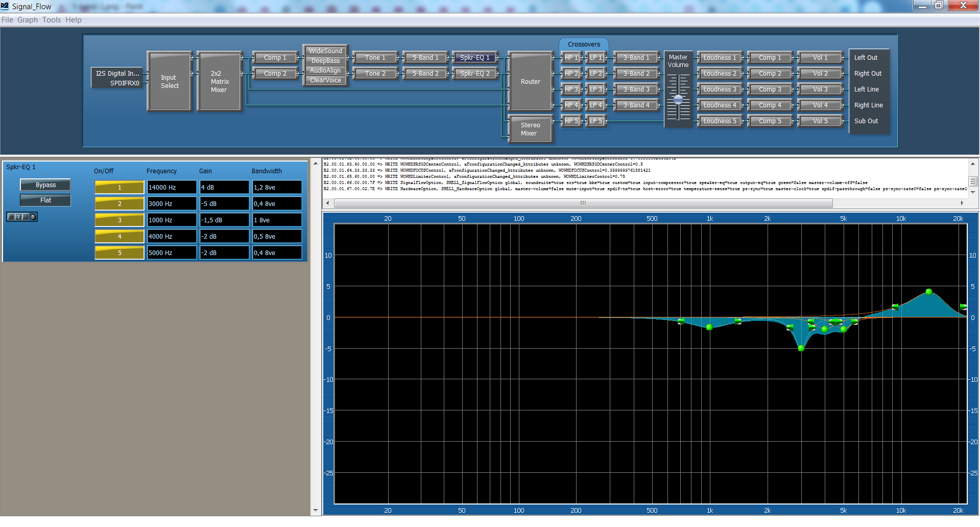Screen dimensions: 980x527
Task: Open the Graph menu
Action: click(28, 20)
